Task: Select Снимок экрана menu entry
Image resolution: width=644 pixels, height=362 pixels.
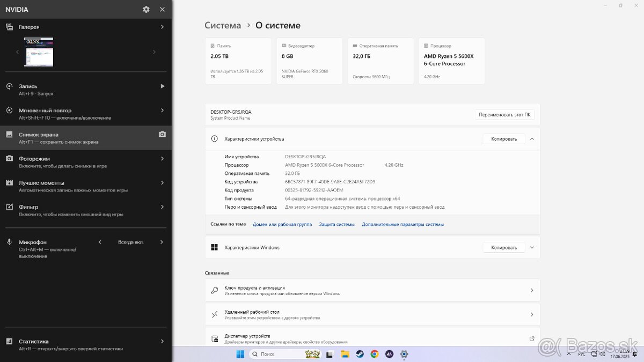Action: [86, 138]
